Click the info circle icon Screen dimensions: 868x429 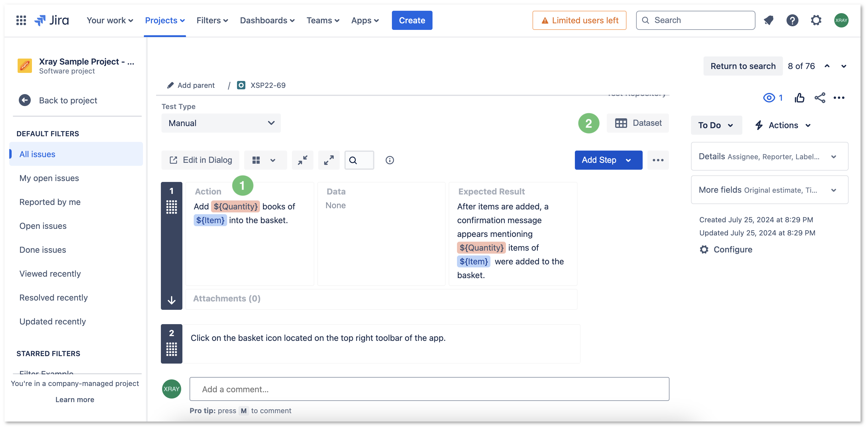(390, 160)
